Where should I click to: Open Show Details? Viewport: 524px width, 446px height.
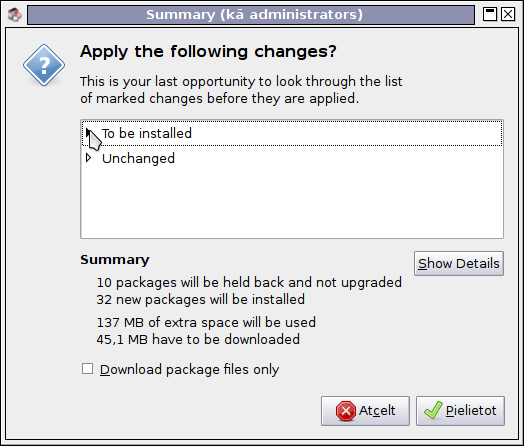click(459, 264)
